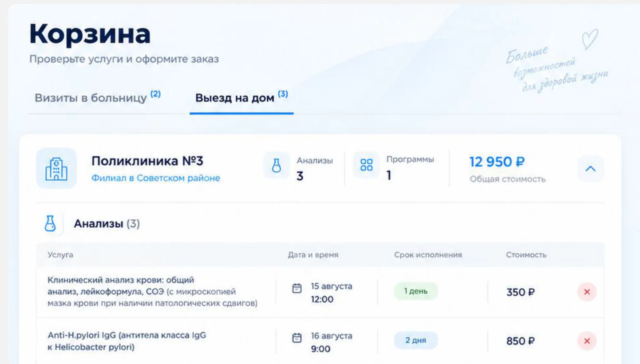Open the Филиал в Советском районе link
Image resolution: width=640 pixels, height=364 pixels.
(x=156, y=178)
